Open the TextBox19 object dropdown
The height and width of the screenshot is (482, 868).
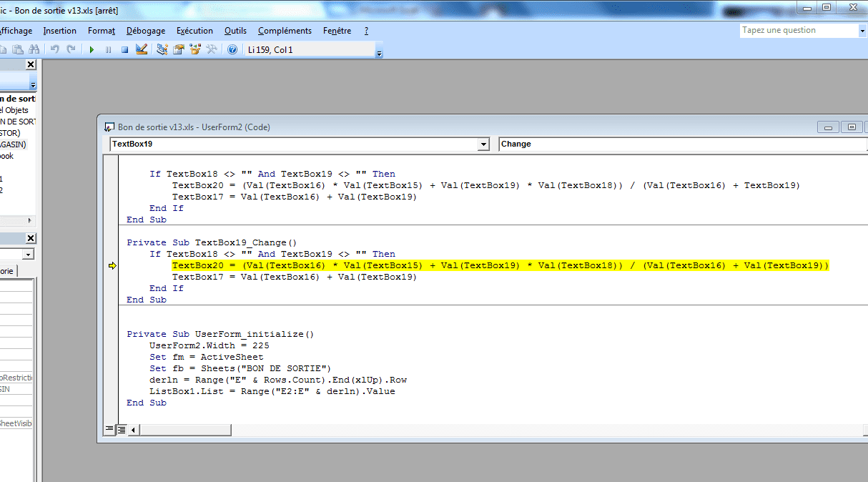483,144
